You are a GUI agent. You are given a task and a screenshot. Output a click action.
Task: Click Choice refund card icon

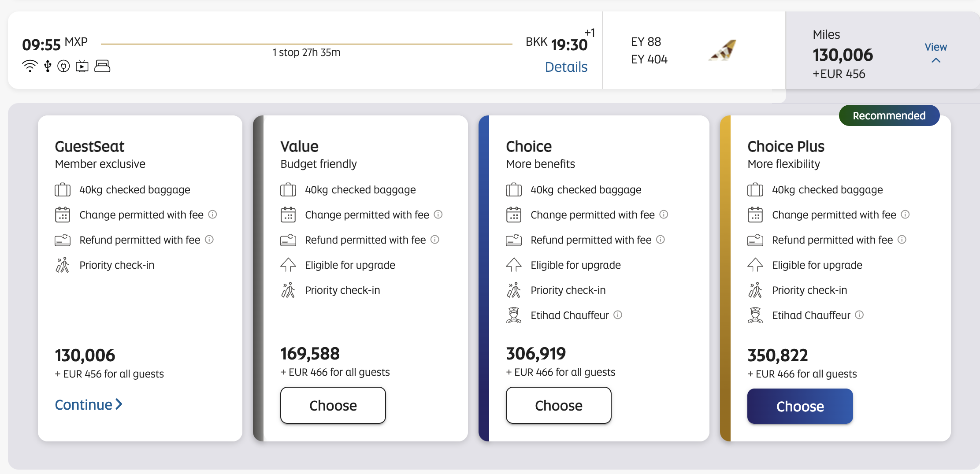click(514, 240)
